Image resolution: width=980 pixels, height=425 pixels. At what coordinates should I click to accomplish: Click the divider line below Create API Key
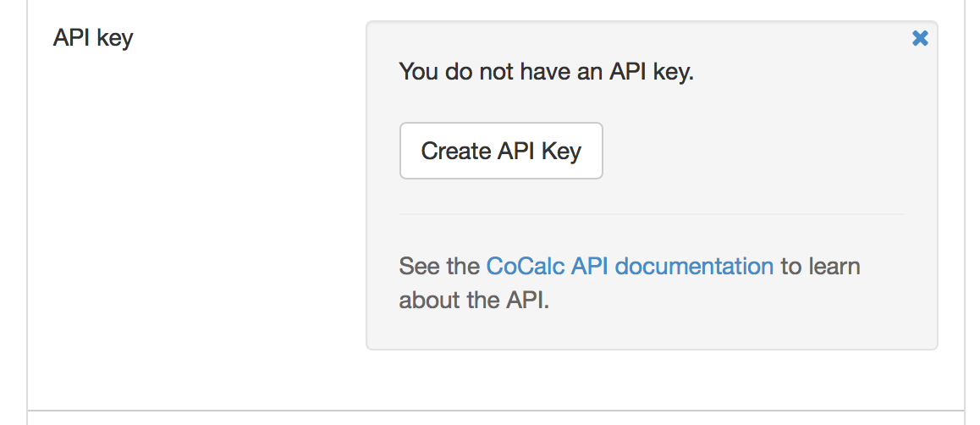pos(651,214)
